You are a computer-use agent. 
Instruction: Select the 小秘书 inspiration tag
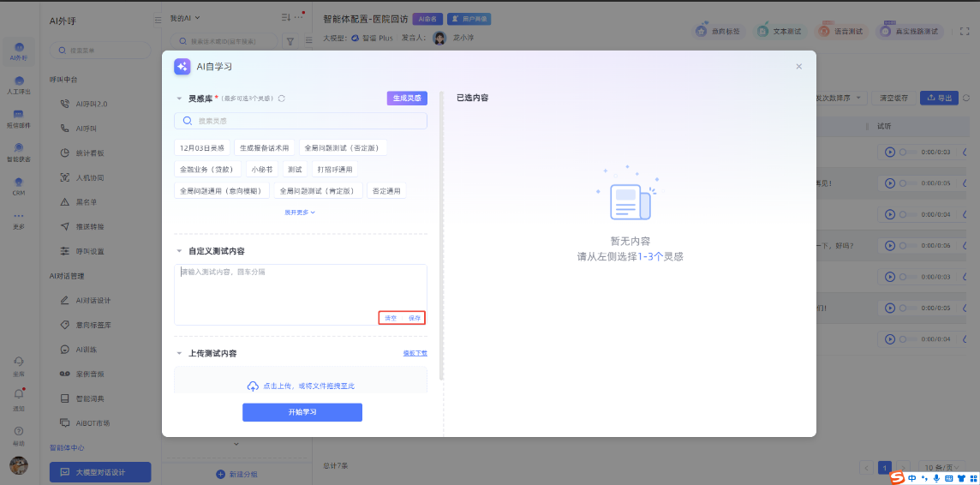[x=261, y=169]
